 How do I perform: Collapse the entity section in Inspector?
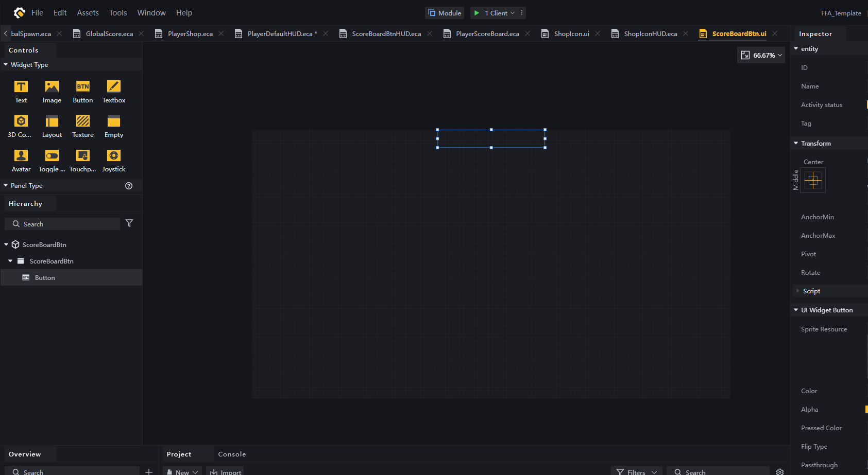coord(796,48)
